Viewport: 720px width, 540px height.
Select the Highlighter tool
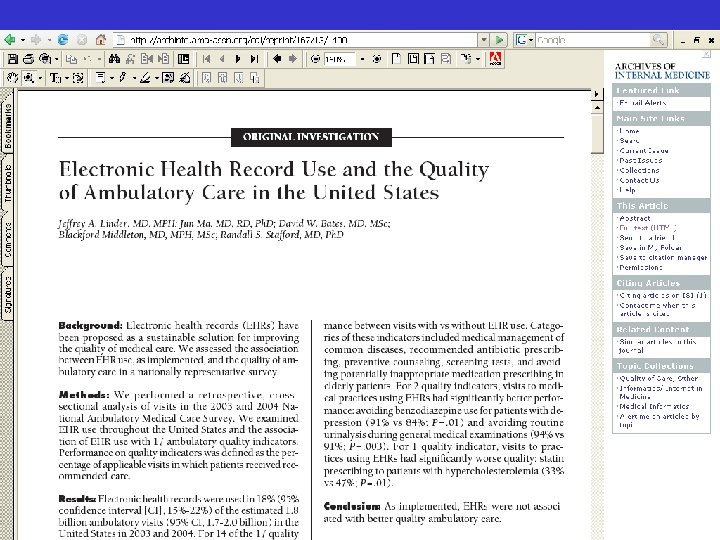click(145, 78)
